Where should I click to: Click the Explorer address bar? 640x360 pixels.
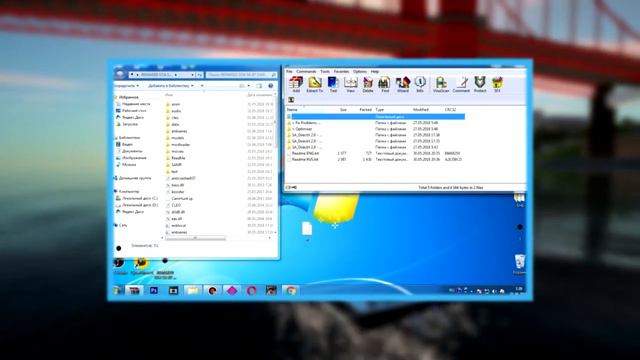pyautogui.click(x=162, y=75)
